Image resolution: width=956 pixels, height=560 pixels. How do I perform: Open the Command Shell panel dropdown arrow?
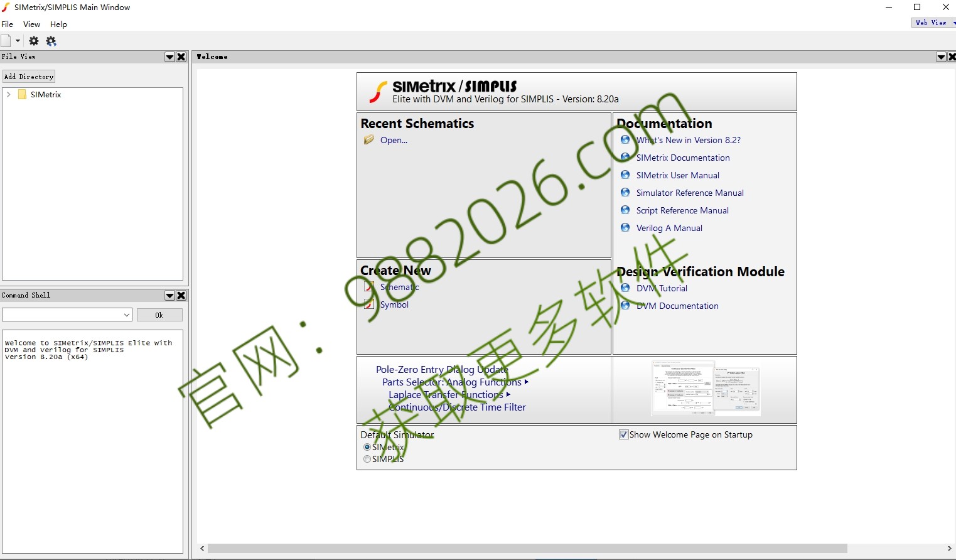click(x=169, y=296)
